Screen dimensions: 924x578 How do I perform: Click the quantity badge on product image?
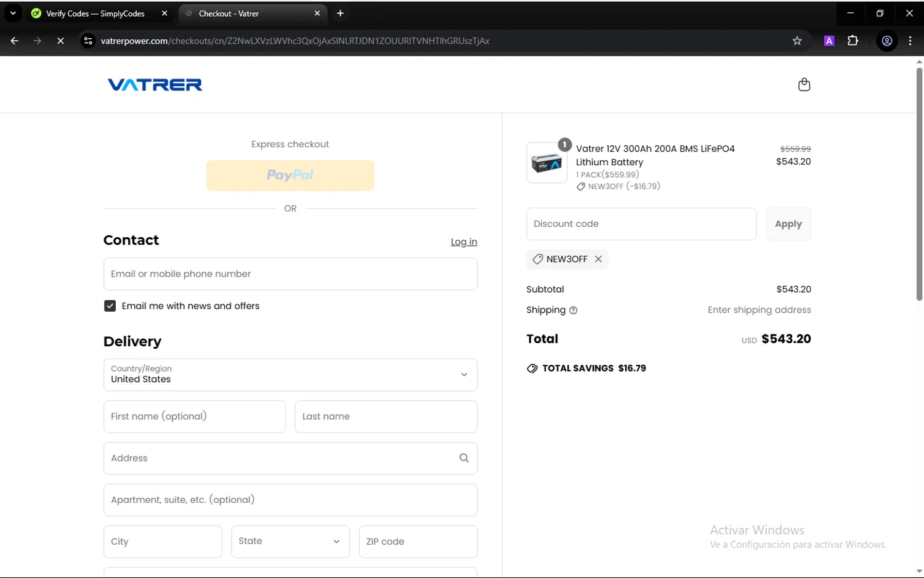(564, 145)
